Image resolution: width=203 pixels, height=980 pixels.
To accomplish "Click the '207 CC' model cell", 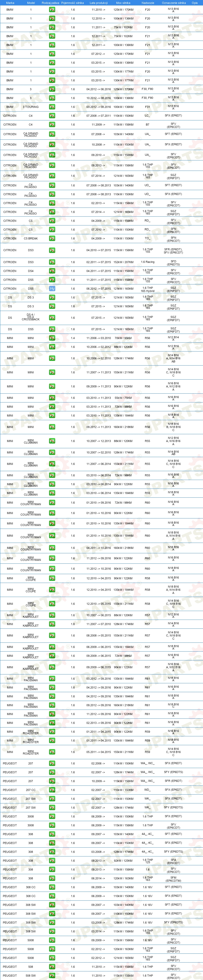I will pos(31,790).
